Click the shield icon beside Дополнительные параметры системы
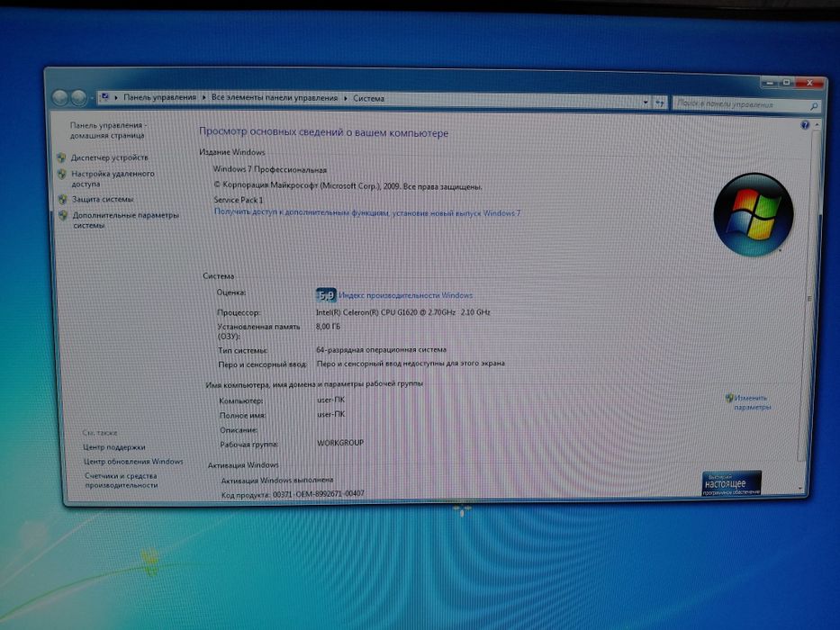 coord(63,215)
